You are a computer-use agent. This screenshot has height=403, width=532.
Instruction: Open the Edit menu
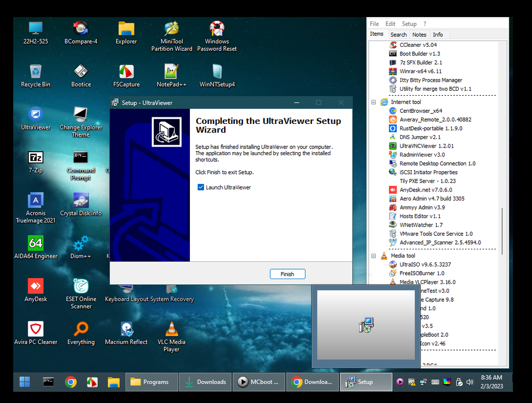tap(390, 24)
